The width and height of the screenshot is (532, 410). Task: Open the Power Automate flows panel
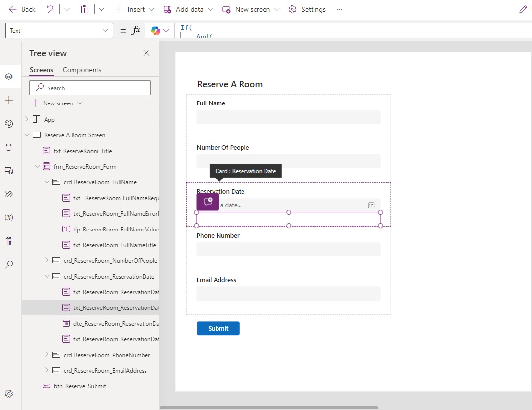[x=9, y=194]
